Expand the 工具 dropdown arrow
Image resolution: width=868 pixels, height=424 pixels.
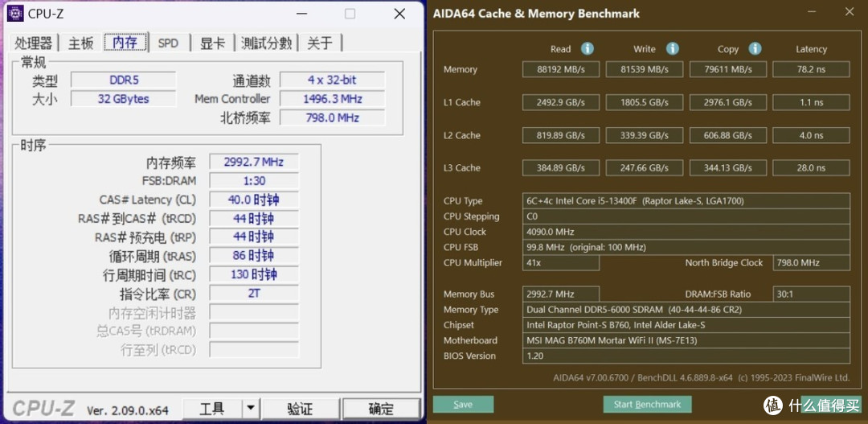tap(250, 409)
